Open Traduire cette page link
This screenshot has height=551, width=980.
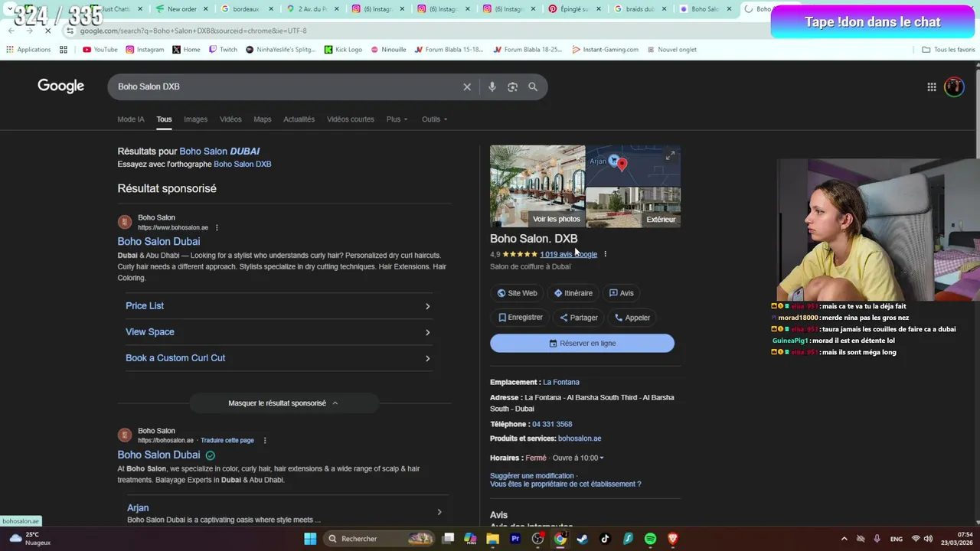[227, 441]
